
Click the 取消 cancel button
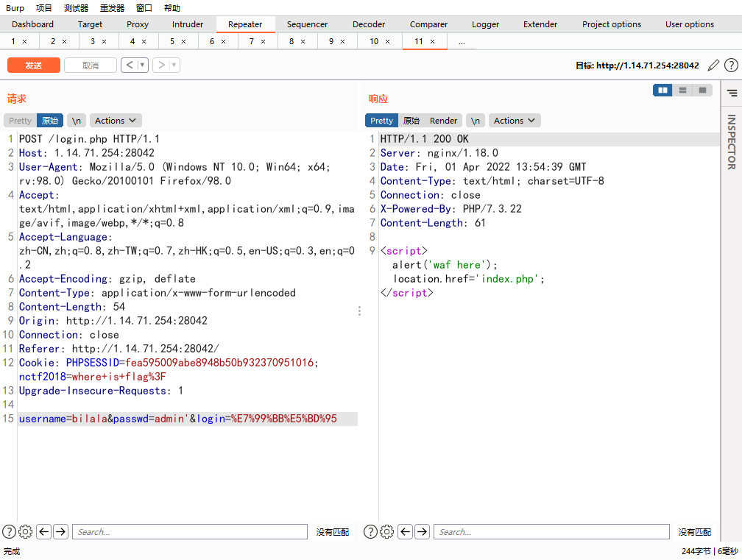tap(91, 65)
